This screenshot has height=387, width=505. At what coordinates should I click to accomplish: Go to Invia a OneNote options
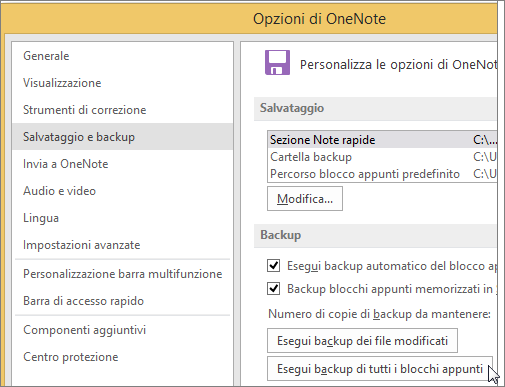pos(122,164)
